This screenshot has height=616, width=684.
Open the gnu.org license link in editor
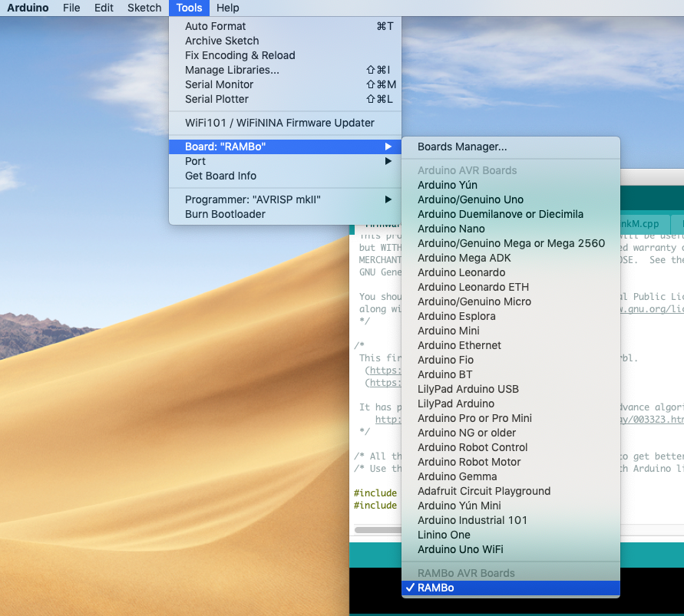click(652, 309)
